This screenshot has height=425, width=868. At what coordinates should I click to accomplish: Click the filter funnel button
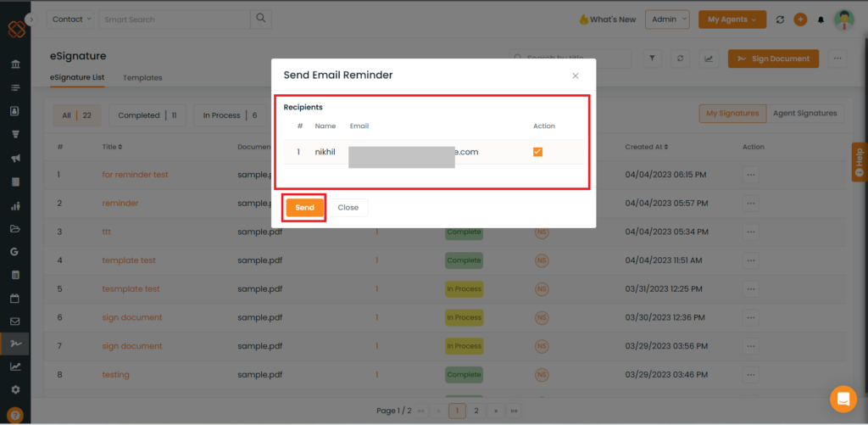click(x=652, y=59)
